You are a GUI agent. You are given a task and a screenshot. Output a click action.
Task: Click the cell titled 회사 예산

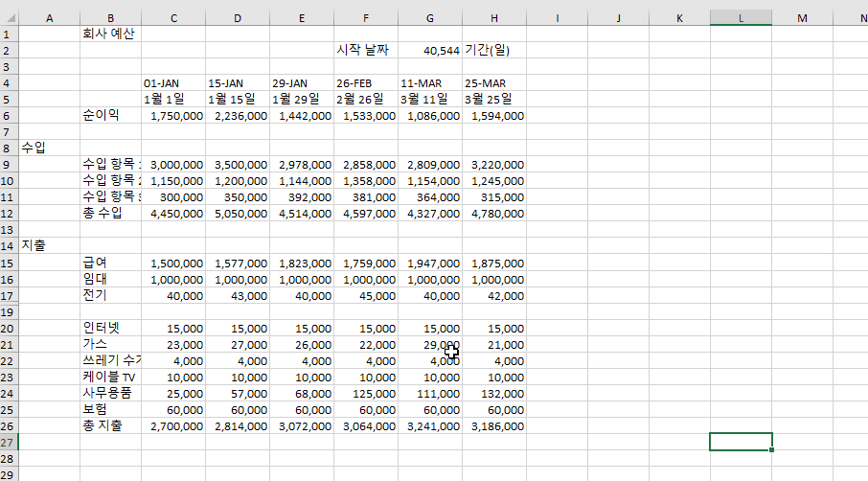pyautogui.click(x=110, y=34)
